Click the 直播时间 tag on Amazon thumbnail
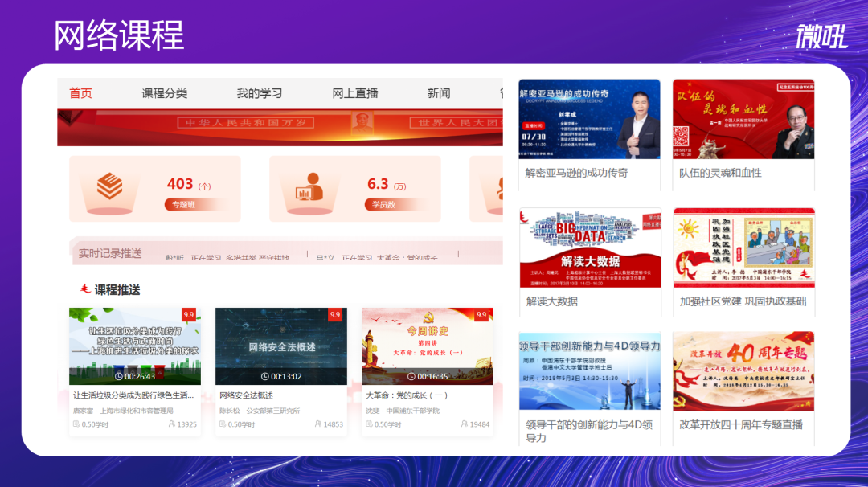Screen dimensions: 868x487 click(534, 125)
